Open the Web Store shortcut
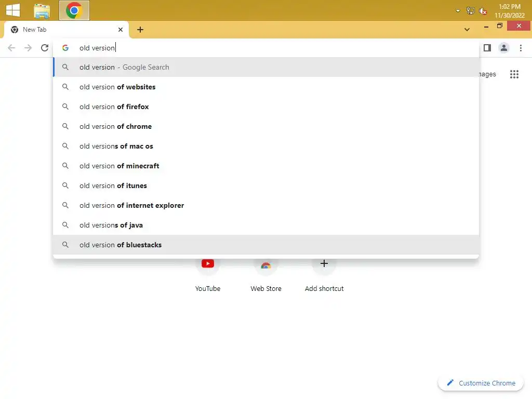Image resolution: width=532 pixels, height=399 pixels. tap(266, 274)
